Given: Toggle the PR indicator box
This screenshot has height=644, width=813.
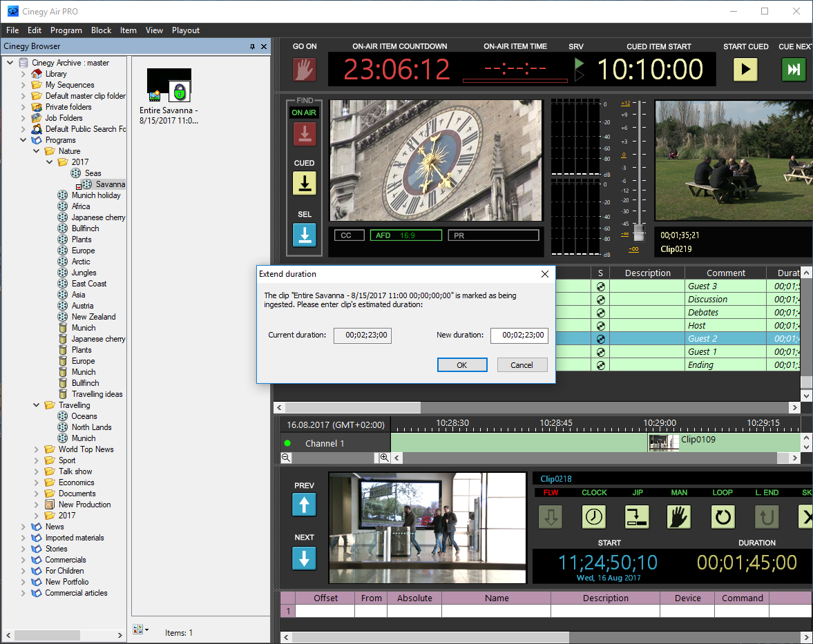Looking at the screenshot, I should (x=493, y=235).
